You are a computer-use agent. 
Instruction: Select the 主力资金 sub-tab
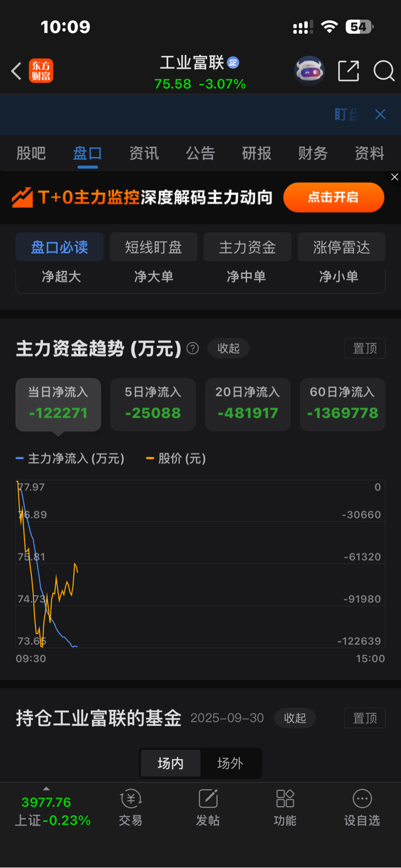click(x=247, y=247)
